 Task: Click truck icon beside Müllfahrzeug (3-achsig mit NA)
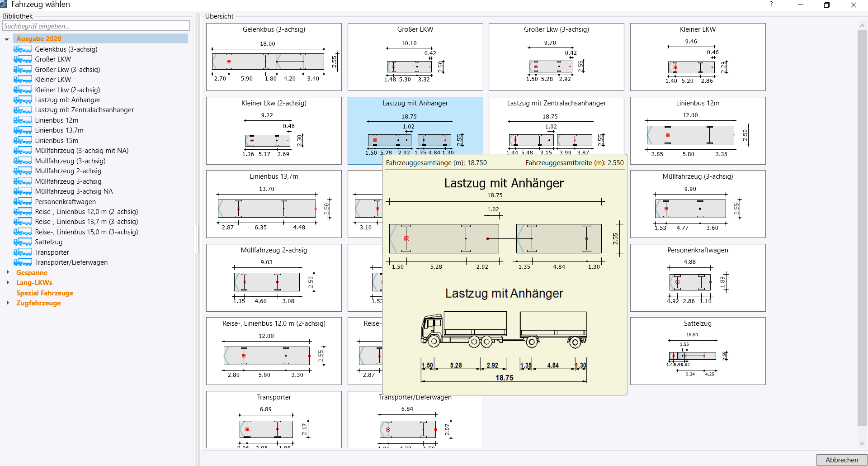(x=23, y=151)
